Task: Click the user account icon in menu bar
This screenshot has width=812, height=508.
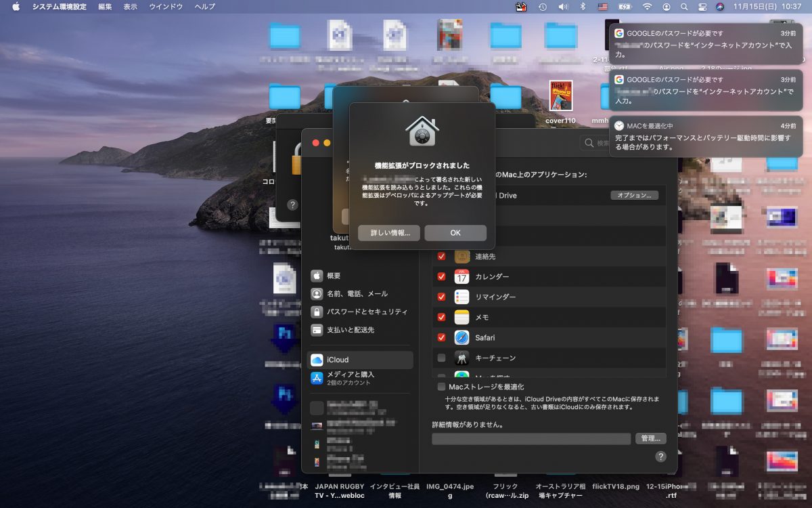Action: pos(667,7)
